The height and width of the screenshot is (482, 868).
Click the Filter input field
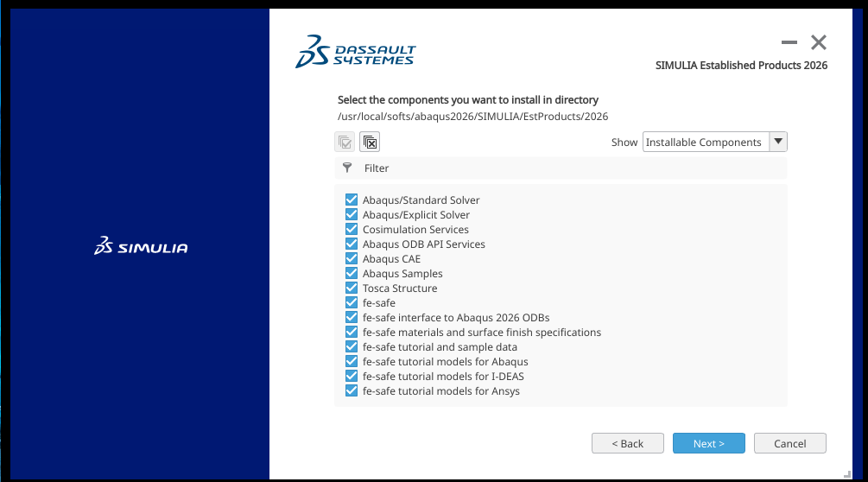561,168
